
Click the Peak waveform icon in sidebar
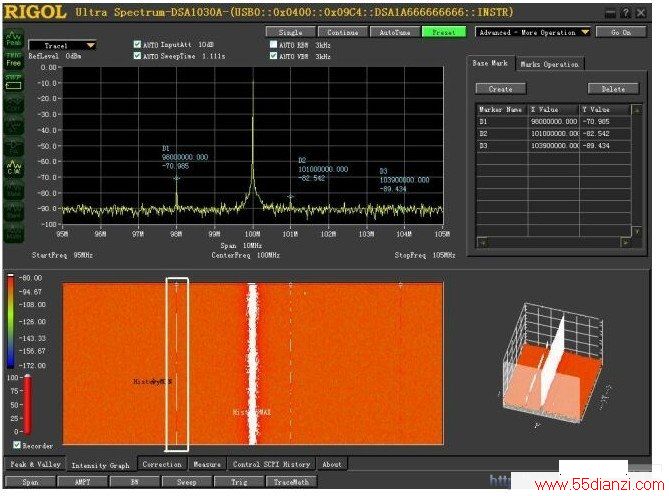click(13, 39)
